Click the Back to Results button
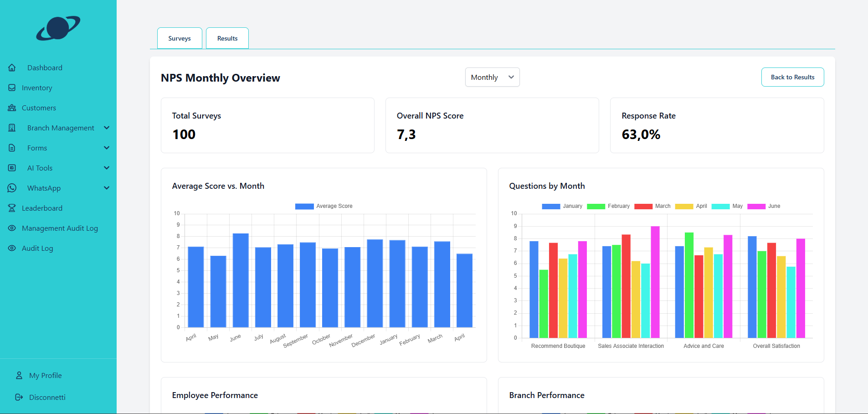 [792, 77]
